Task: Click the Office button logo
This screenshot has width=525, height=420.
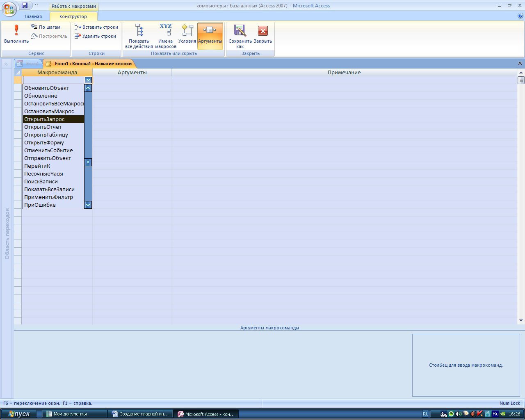Action: point(9,9)
